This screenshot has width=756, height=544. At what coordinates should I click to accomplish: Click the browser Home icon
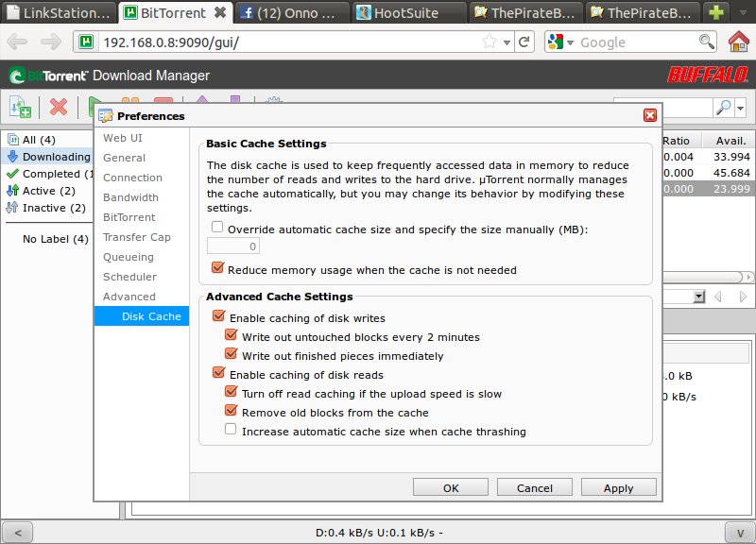739,42
